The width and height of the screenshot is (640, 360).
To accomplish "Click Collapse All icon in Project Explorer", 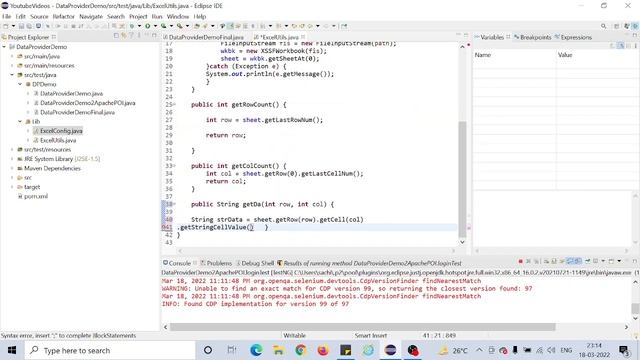I will [116, 36].
